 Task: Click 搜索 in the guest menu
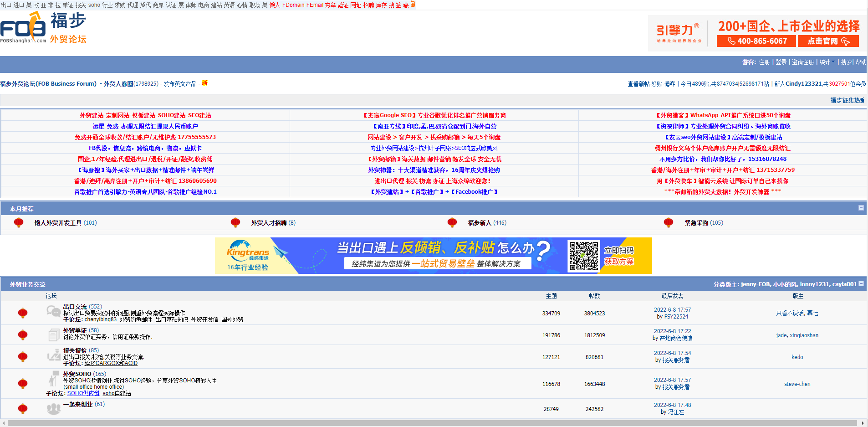pyautogui.click(x=846, y=62)
